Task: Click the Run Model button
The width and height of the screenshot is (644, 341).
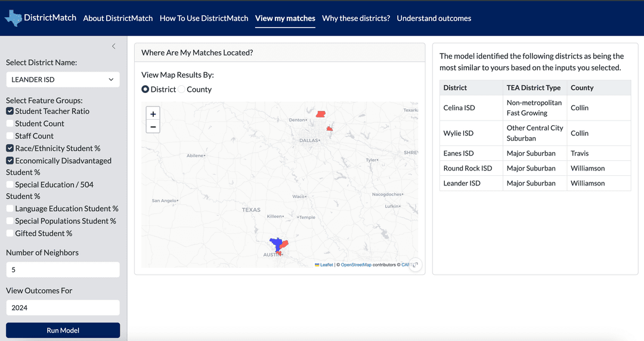Action: pos(63,330)
